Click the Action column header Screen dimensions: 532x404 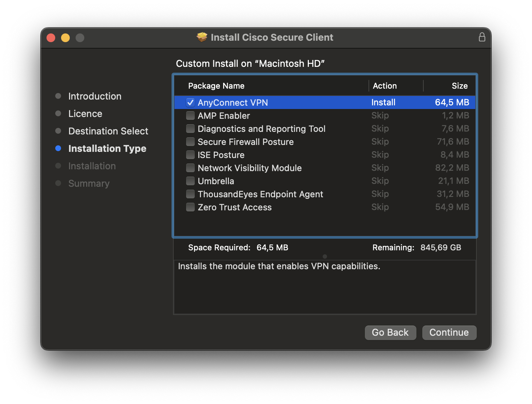[385, 86]
